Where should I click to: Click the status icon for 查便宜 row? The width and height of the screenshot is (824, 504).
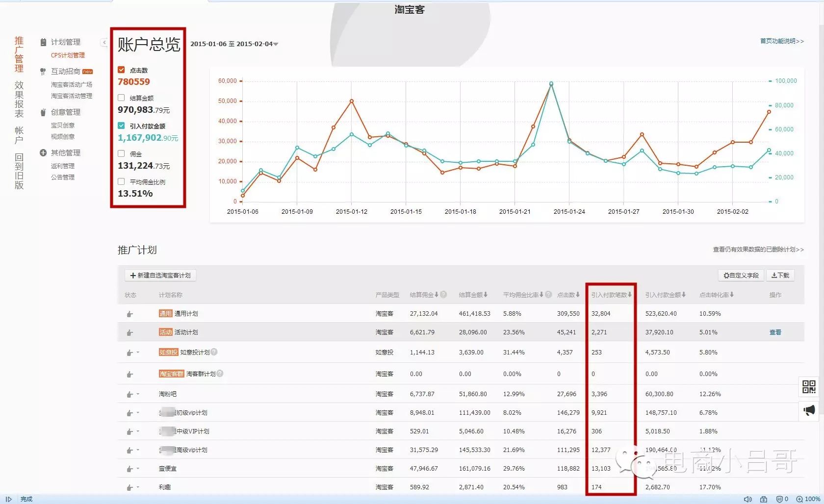pos(129,469)
